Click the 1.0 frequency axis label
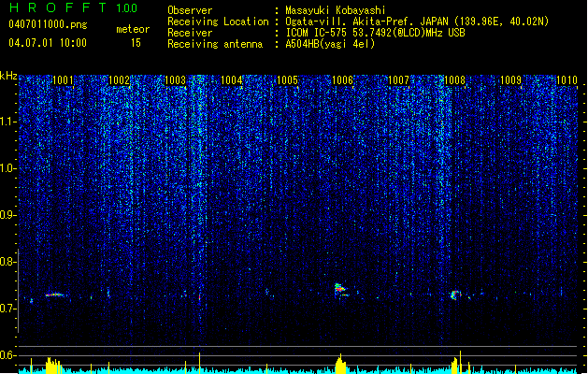The image size is (588, 374). click(7, 168)
